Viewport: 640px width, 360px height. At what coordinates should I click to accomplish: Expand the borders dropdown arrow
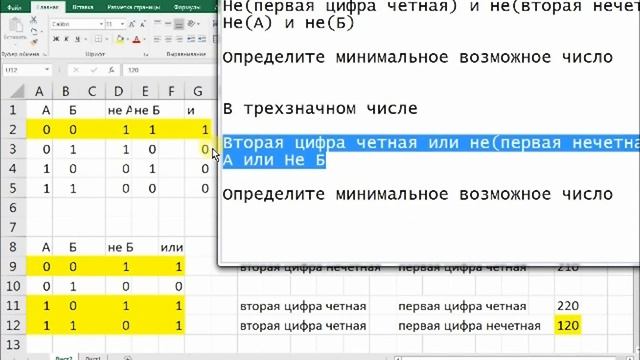pyautogui.click(x=107, y=39)
